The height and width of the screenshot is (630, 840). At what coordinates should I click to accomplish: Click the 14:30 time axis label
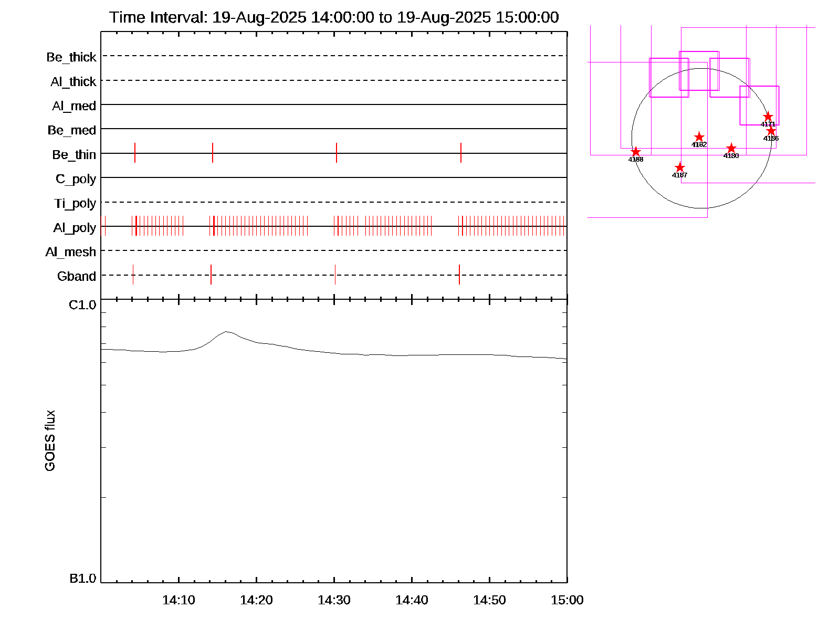[334, 600]
